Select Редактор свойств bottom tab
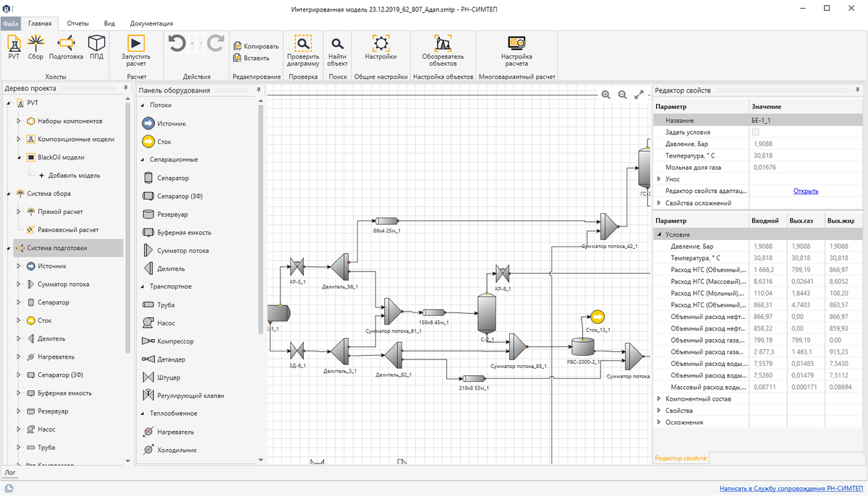Viewport: 868px width, 496px height. (x=681, y=458)
